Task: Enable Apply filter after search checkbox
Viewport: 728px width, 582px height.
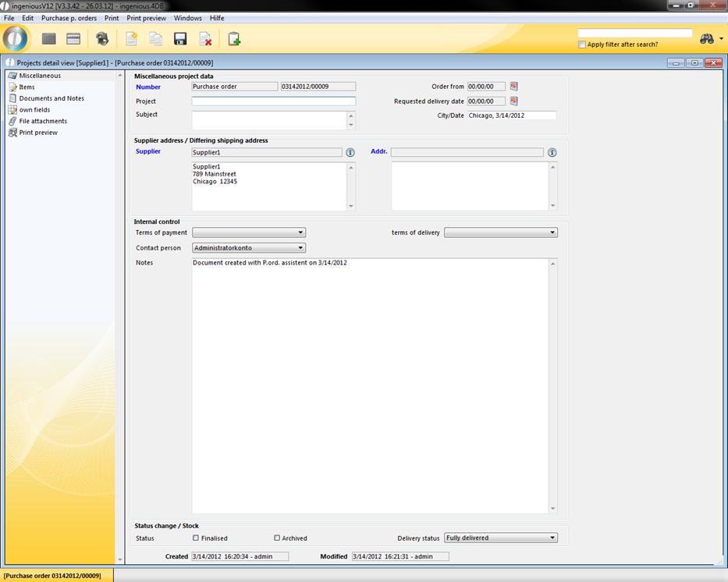Action: coord(582,44)
